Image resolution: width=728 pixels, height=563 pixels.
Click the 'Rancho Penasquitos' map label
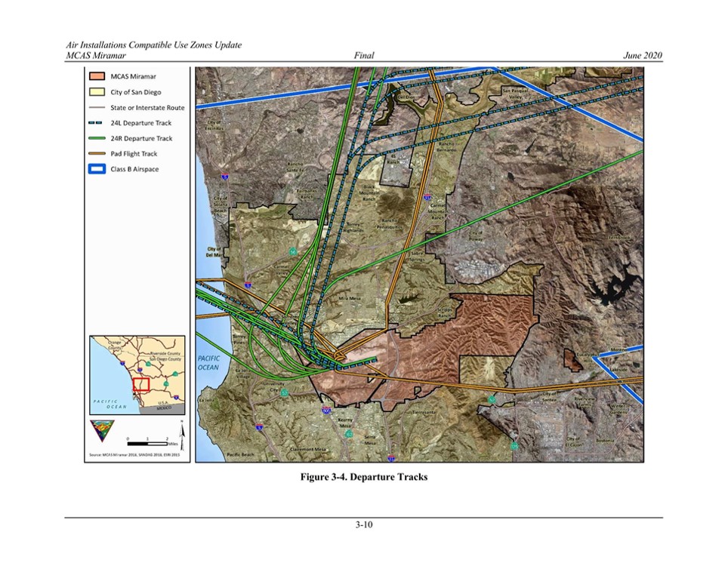click(390, 224)
